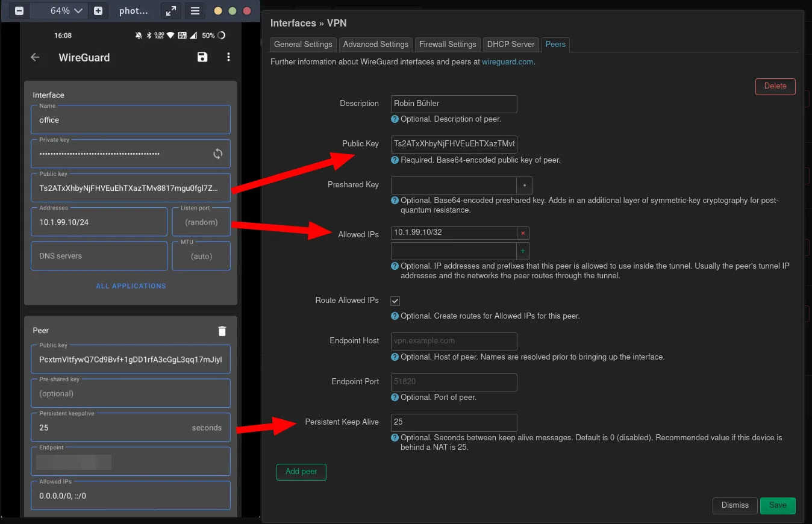Screen dimensions: 812x524
Task: Remove the 10.1.99.10/32 allowed IP entry
Action: pyautogui.click(x=523, y=233)
